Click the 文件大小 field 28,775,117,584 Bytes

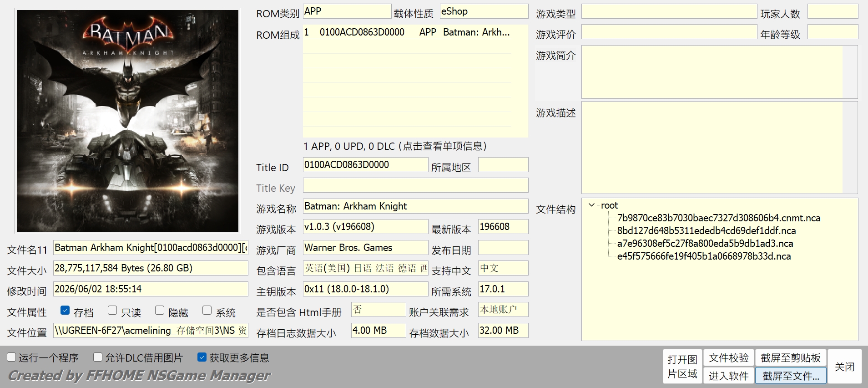tap(151, 268)
